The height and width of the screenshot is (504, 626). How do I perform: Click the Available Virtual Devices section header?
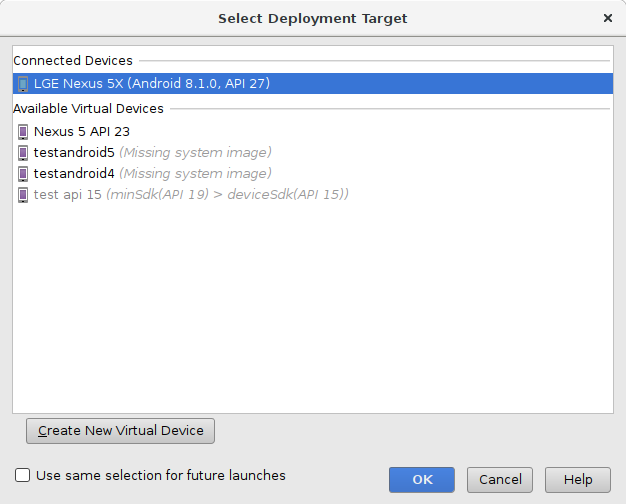[x=88, y=108]
